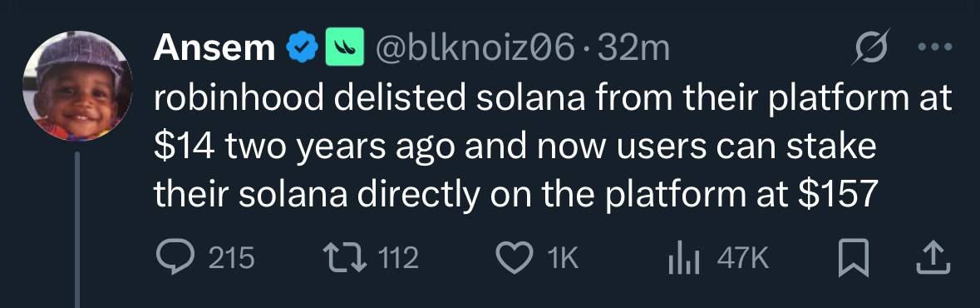The height and width of the screenshot is (308, 980).
Task: Open the three-dot more options menu
Action: pos(935,47)
